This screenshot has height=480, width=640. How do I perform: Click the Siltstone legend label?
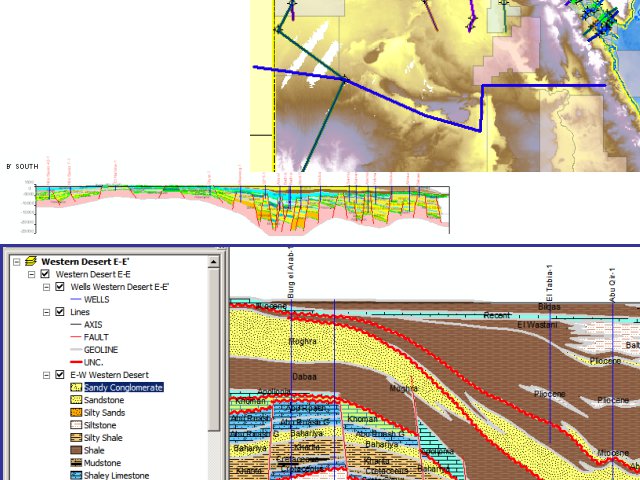tap(100, 425)
